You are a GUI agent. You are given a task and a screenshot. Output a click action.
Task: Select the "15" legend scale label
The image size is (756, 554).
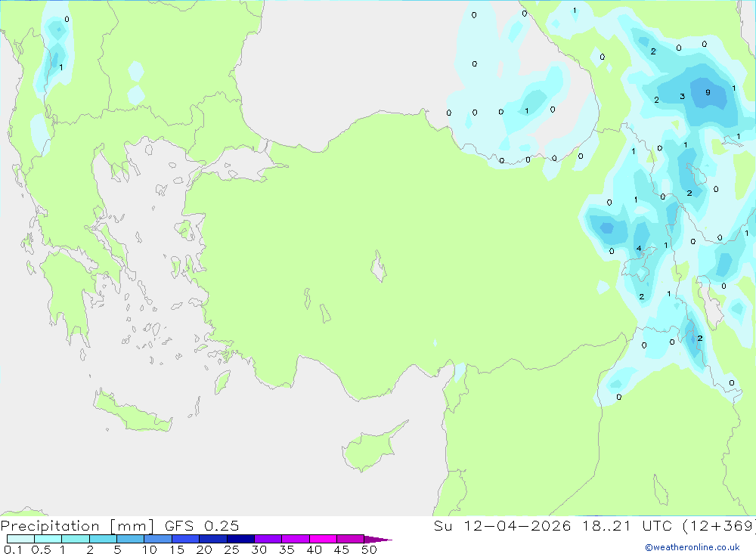(x=177, y=549)
